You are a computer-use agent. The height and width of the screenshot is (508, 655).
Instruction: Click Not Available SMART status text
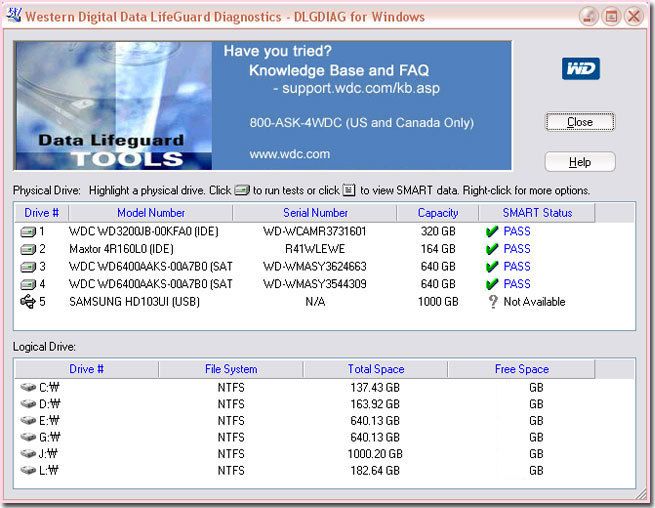click(x=534, y=302)
